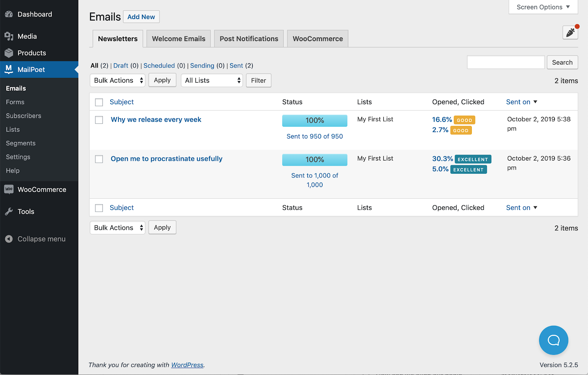Viewport: 588px width, 375px height.
Task: Open the Why we release every week newsletter
Action: click(x=156, y=119)
